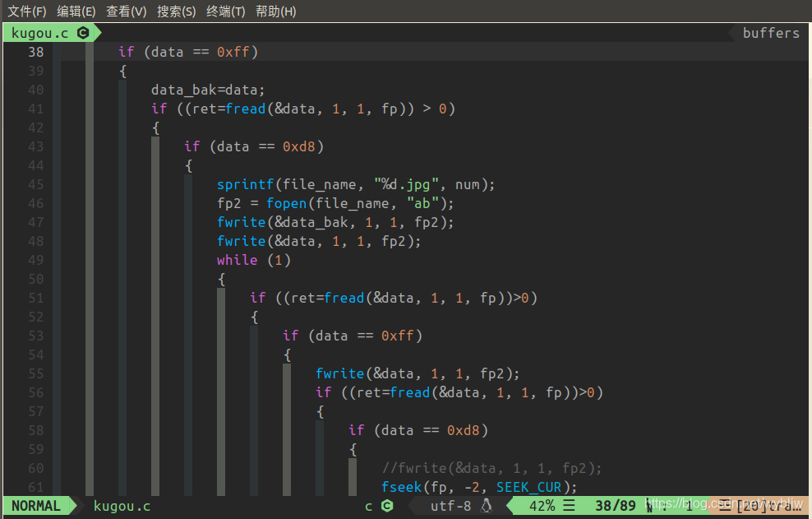The width and height of the screenshot is (812, 519).
Task: Click the commented-out fwrite on line 60
Action: pyautogui.click(x=492, y=469)
